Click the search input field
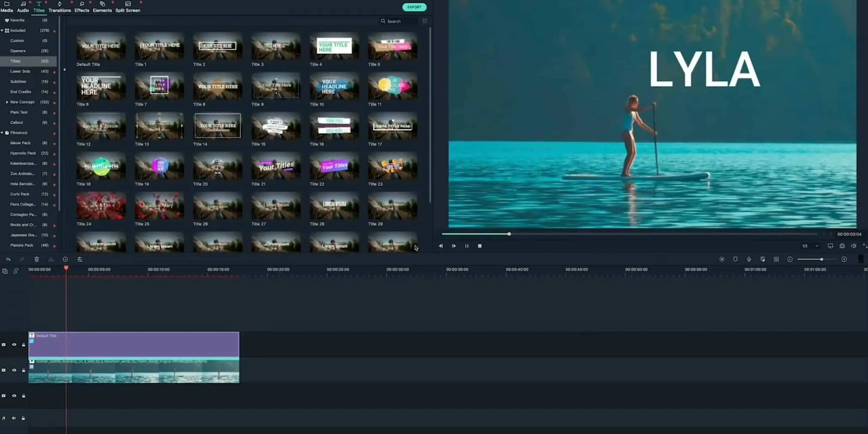This screenshot has width=868, height=434. 400,21
